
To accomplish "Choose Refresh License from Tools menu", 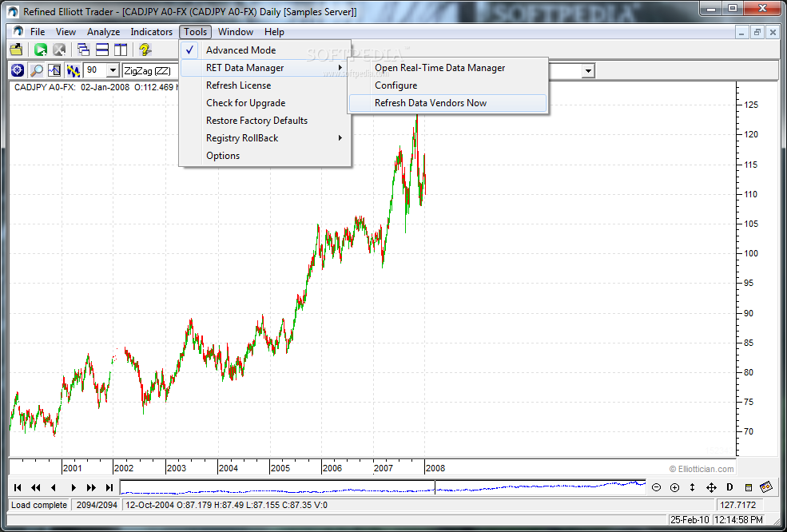I will point(265,85).
